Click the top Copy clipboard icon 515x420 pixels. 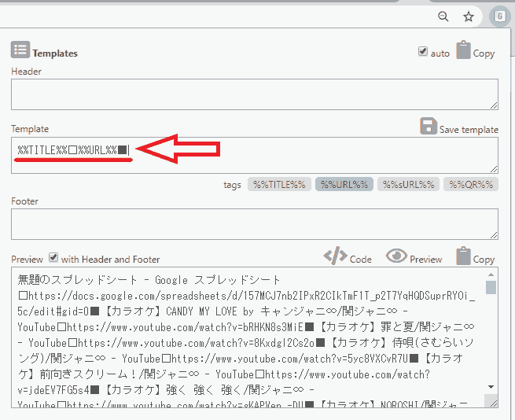[463, 50]
